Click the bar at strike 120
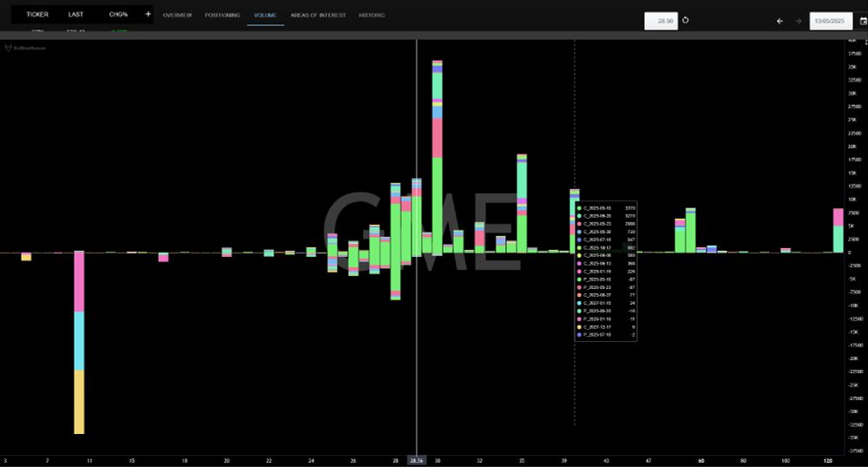 pyautogui.click(x=838, y=231)
